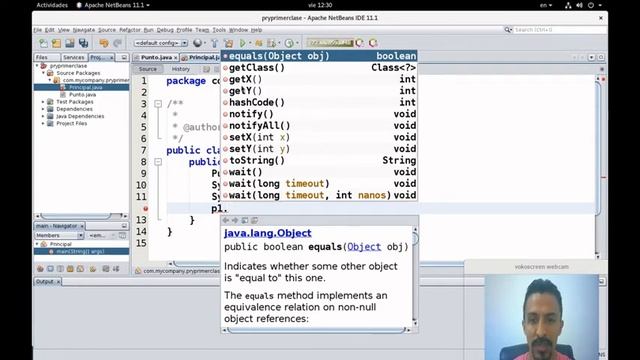This screenshot has height=360, width=640.
Task: Click the memory usage bar in toolbar
Action: 330,42
